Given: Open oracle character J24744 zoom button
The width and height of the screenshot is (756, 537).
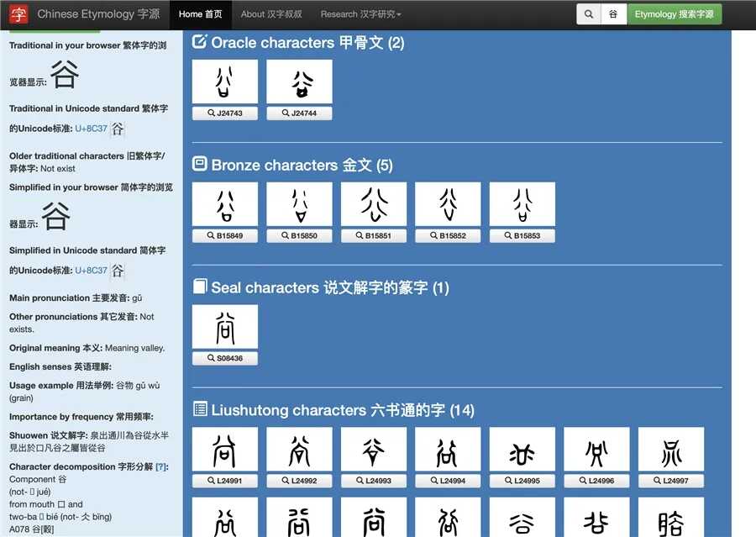Looking at the screenshot, I should pos(299,113).
